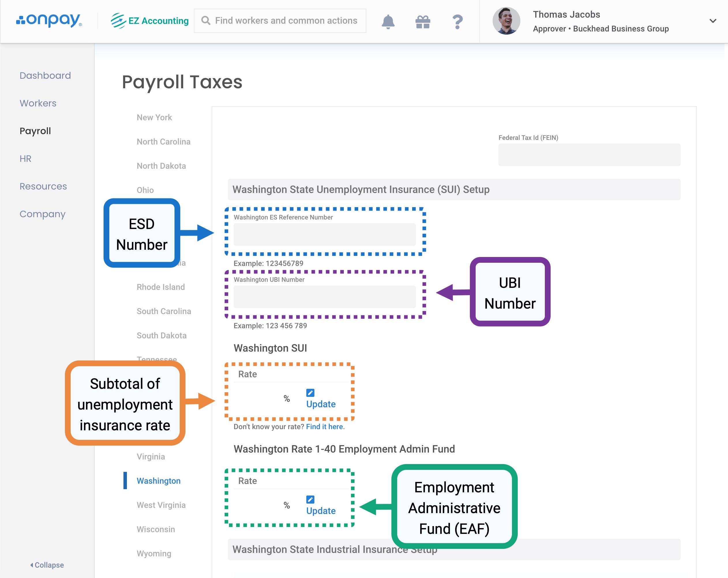Click the Federal Tax Id field
728x578 pixels.
pos(589,155)
